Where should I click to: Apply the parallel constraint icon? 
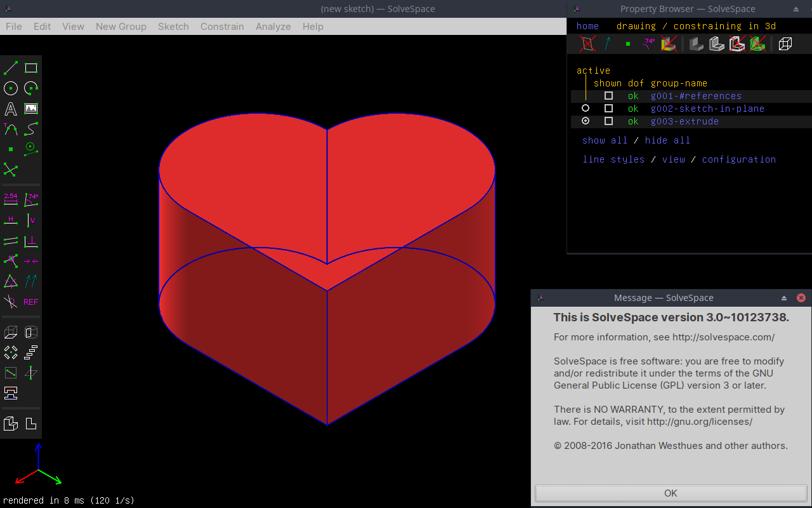(x=11, y=241)
